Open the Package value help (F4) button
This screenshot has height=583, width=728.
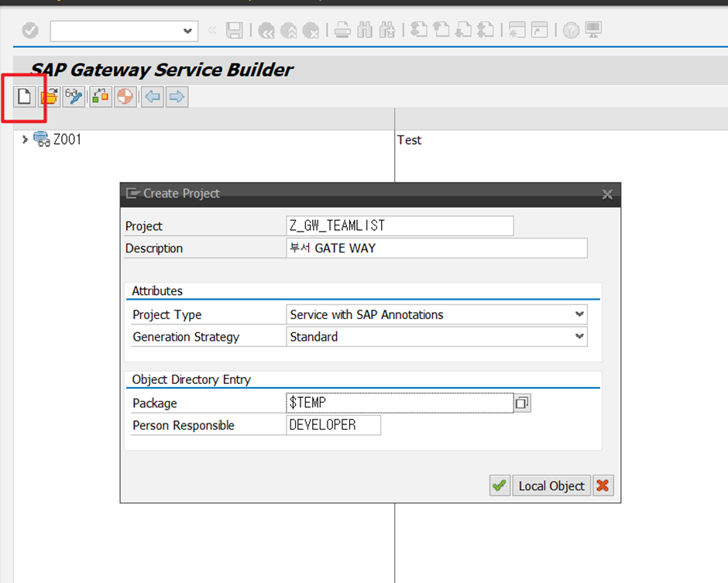522,403
